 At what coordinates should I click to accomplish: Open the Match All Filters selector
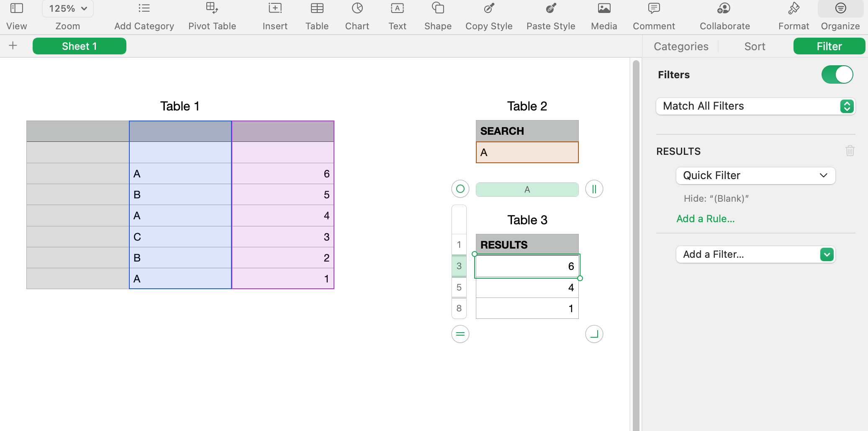click(755, 106)
